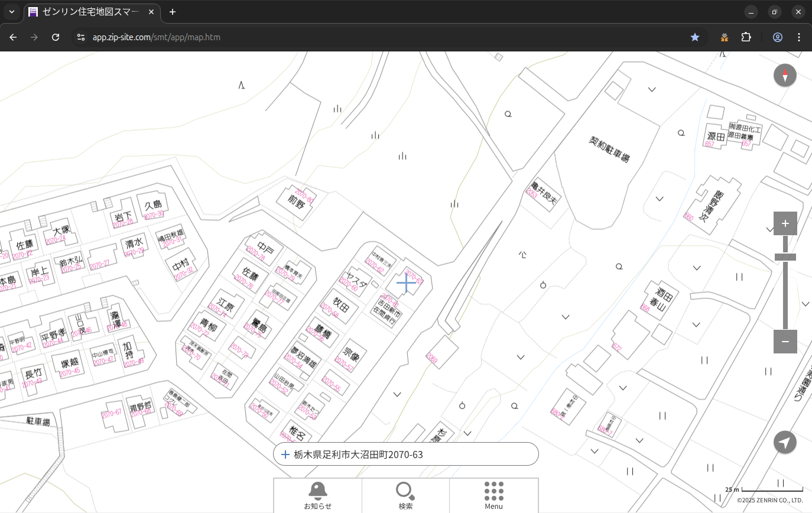The image size is (812, 513).
Task: Select the ゼンリン住宅地図 browser tab
Action: point(89,12)
